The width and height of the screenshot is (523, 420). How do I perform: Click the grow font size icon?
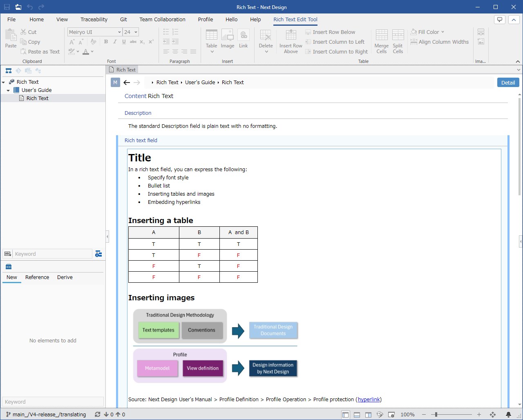(72, 42)
